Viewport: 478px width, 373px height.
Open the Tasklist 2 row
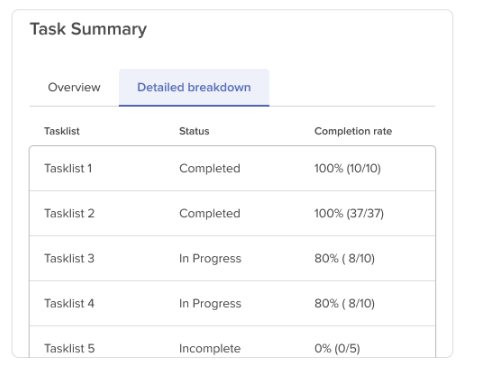[x=232, y=213]
